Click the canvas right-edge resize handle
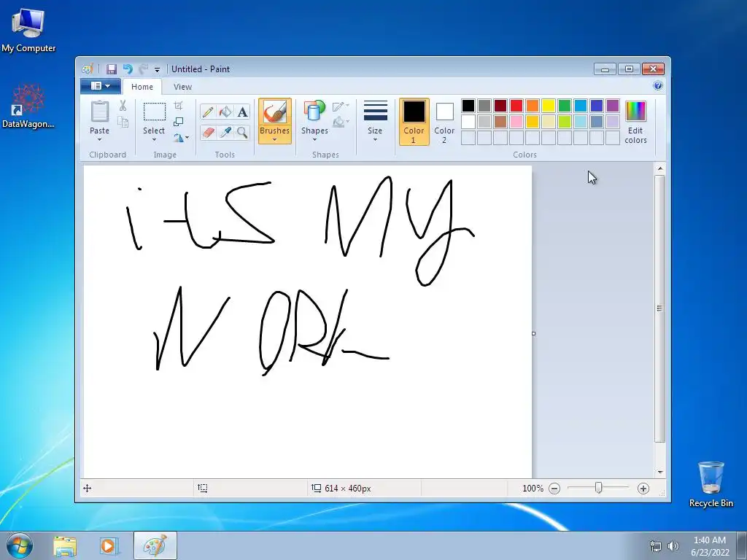 pyautogui.click(x=533, y=333)
